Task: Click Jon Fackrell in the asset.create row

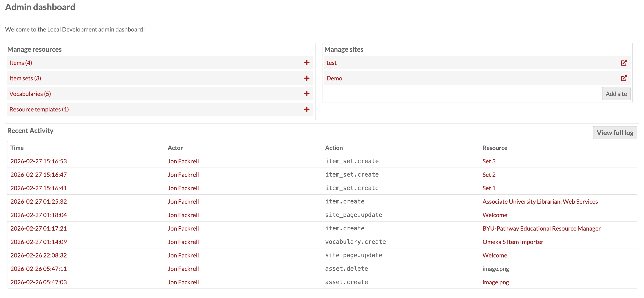Action: (x=183, y=282)
